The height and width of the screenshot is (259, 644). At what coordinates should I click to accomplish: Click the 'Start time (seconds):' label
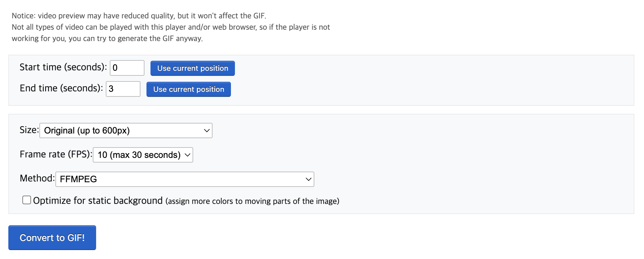pos(63,67)
